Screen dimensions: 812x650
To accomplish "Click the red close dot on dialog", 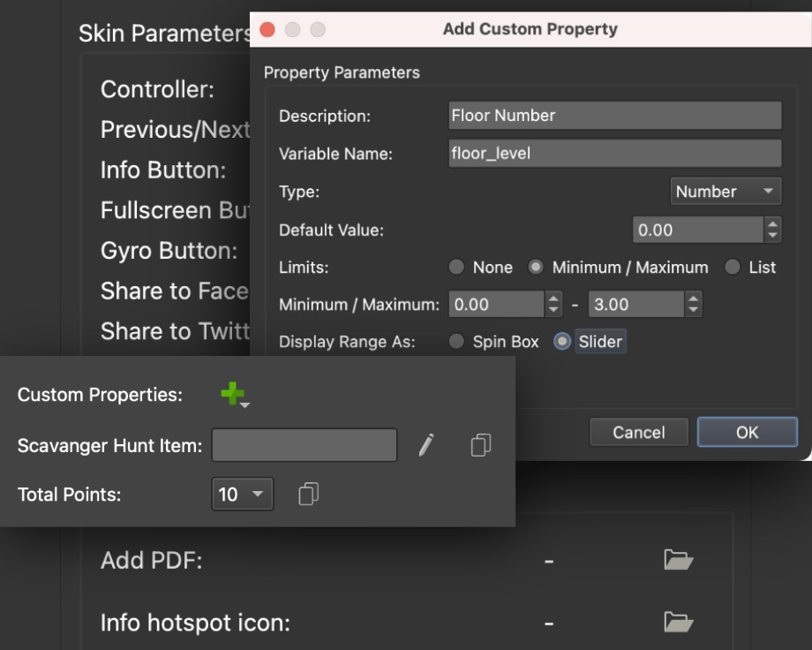I will coord(267,30).
